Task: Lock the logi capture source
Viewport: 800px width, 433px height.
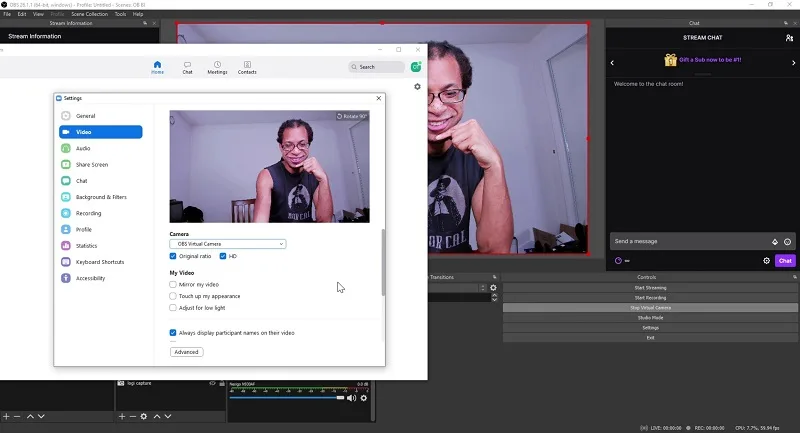Action: click(x=222, y=384)
